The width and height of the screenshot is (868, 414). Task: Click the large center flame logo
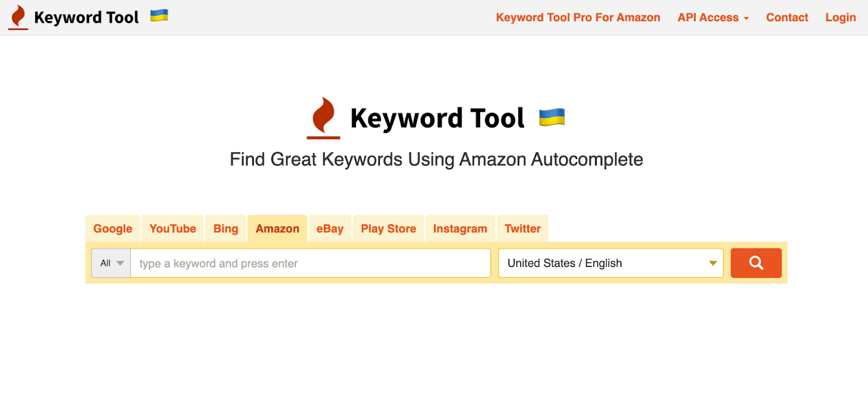pos(323,118)
